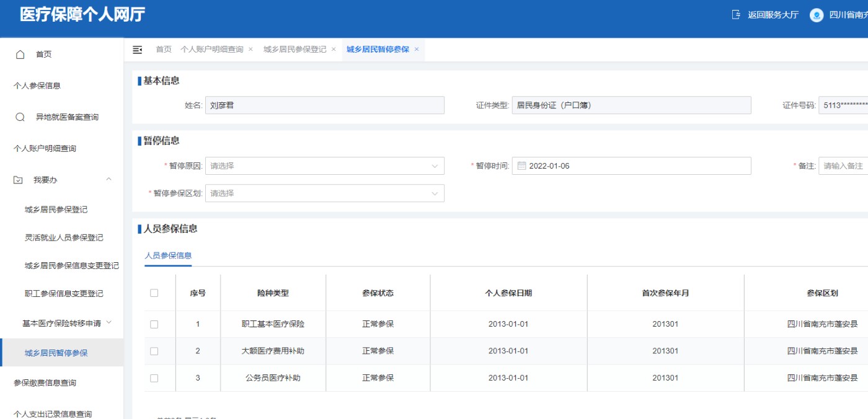
Task: Tick the select-all checkbox in table header
Action: click(154, 293)
